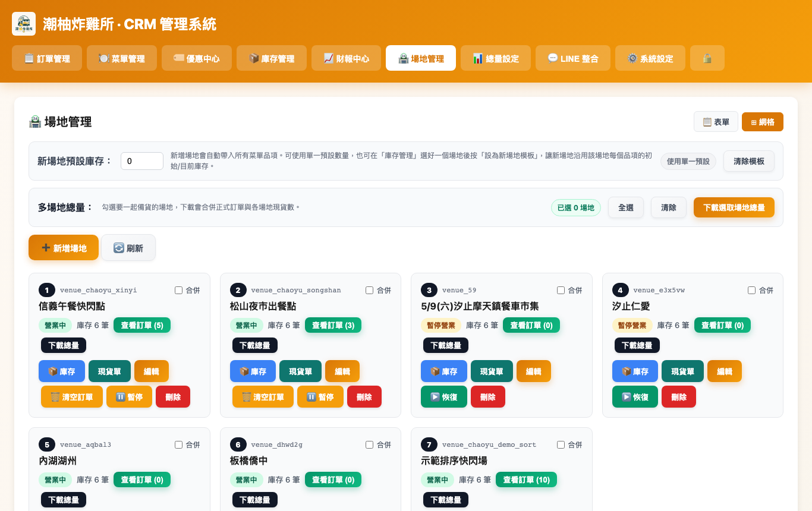Click the 新增場地 add venue button
The width and height of the screenshot is (812, 511).
pos(64,248)
